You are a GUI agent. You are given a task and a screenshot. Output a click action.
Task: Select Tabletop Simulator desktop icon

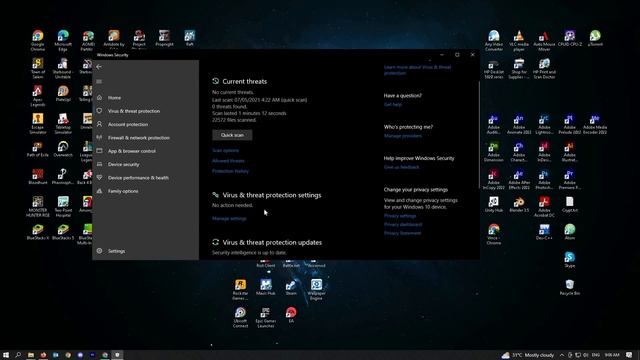pyautogui.click(x=63, y=124)
